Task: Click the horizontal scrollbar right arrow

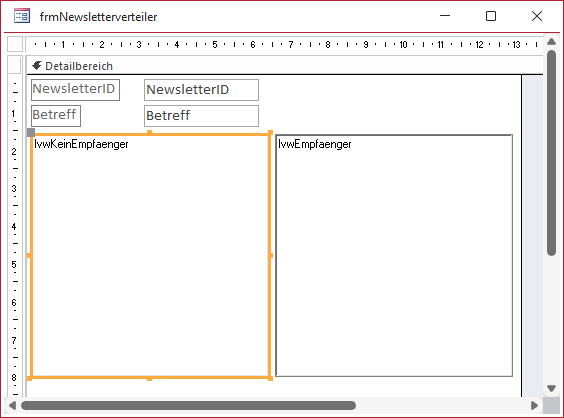Action: [x=535, y=406]
